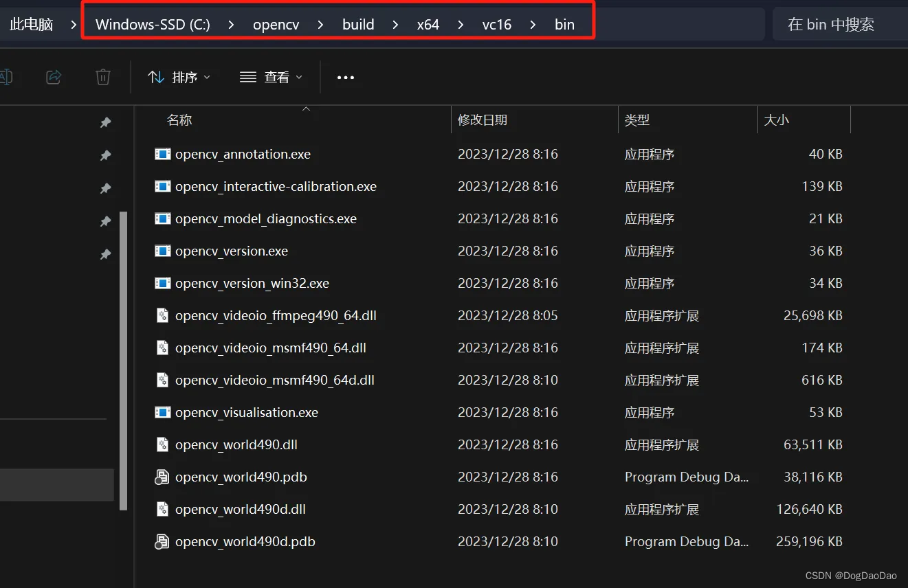The width and height of the screenshot is (908, 588).
Task: Expand the chevron after 此电脑 in path
Action: tap(74, 25)
